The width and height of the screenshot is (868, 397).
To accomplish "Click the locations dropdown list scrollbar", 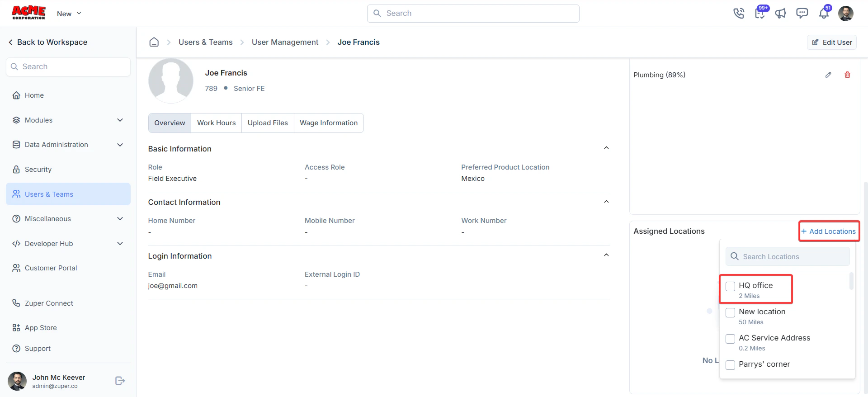I will point(852,281).
